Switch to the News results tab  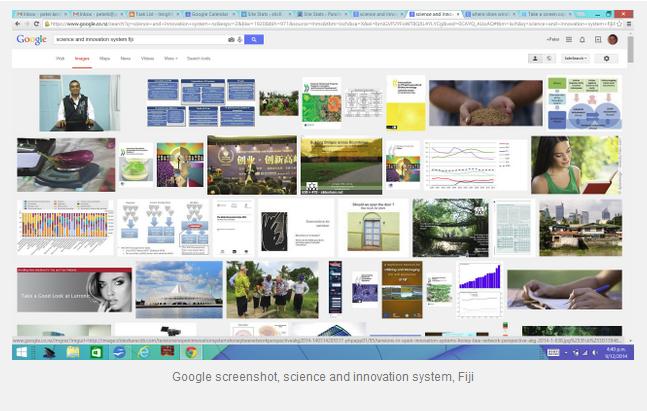[125, 58]
